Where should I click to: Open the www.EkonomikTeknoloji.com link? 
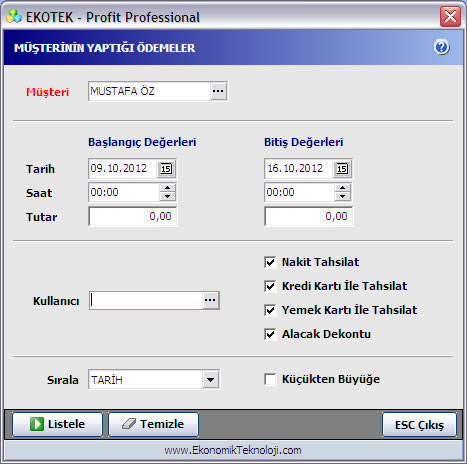click(233, 450)
